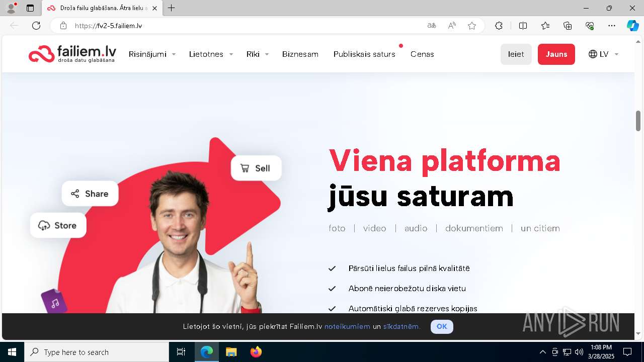Image resolution: width=644 pixels, height=362 pixels.
Task: Click 'Pārsūti lielus failus pilnā kvalitātē' text
Action: [x=409, y=268]
